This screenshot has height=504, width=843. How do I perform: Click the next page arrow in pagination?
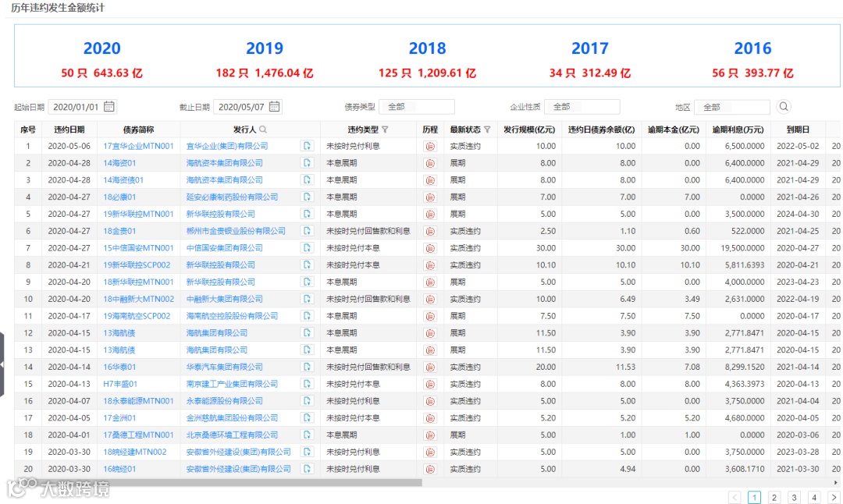pyautogui.click(x=834, y=498)
